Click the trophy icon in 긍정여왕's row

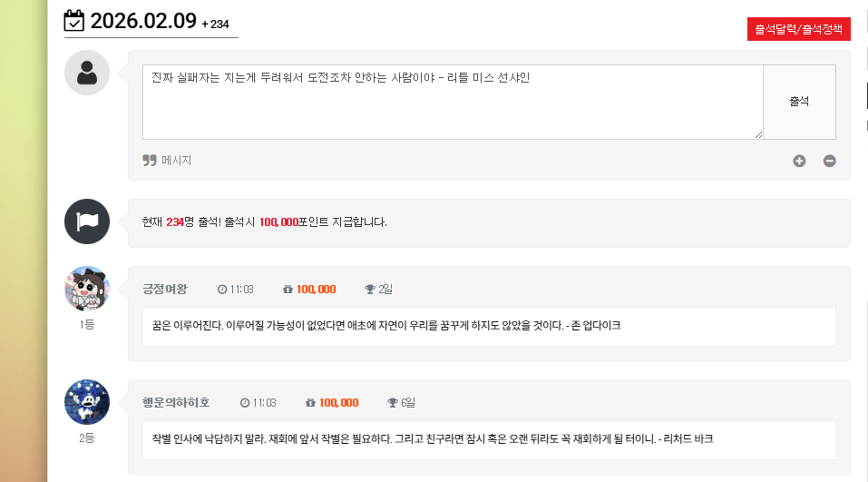coord(369,290)
